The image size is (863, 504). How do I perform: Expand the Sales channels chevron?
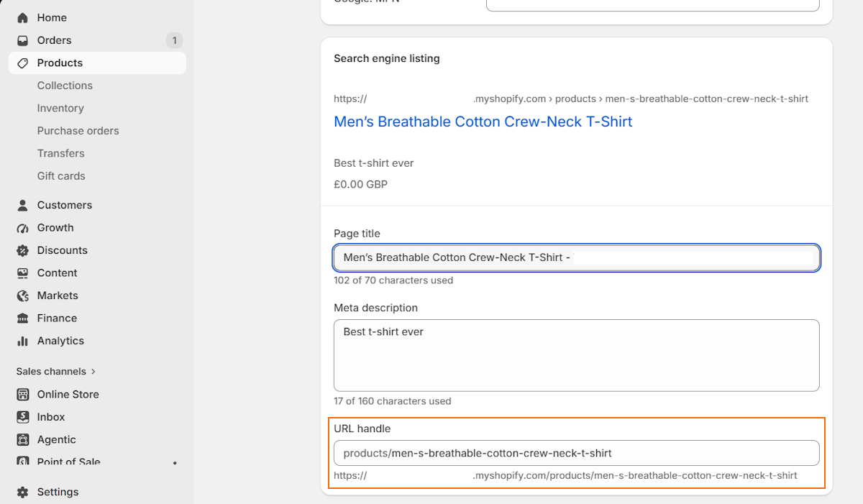93,372
